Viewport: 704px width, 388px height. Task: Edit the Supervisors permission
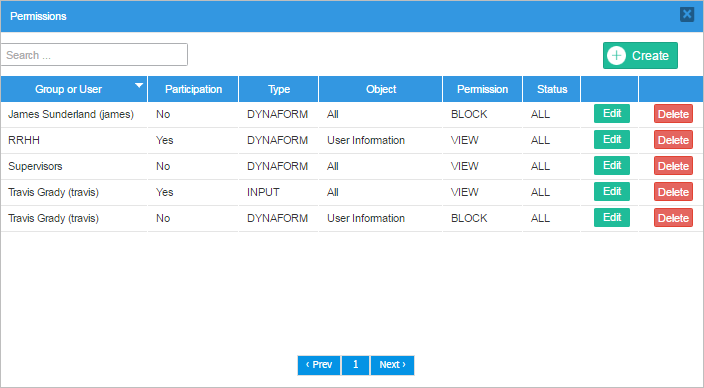pyautogui.click(x=612, y=166)
